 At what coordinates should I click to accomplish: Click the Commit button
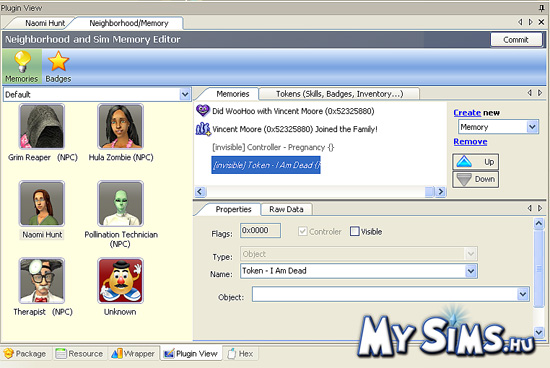click(x=516, y=40)
